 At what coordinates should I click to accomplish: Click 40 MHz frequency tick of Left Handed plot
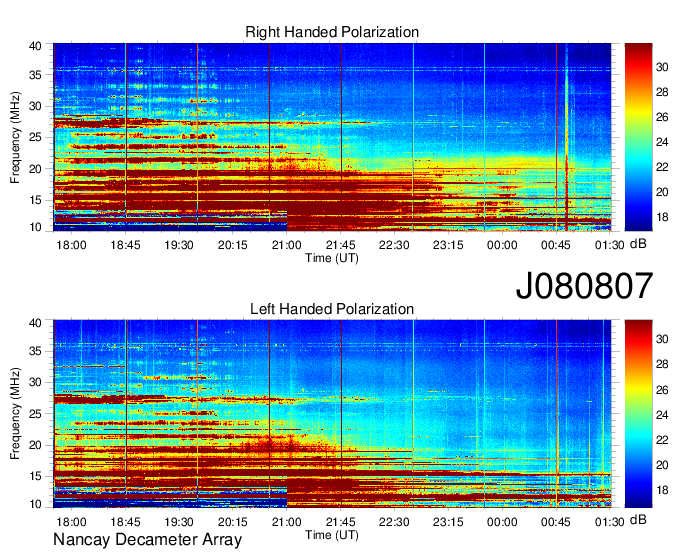(x=35, y=323)
